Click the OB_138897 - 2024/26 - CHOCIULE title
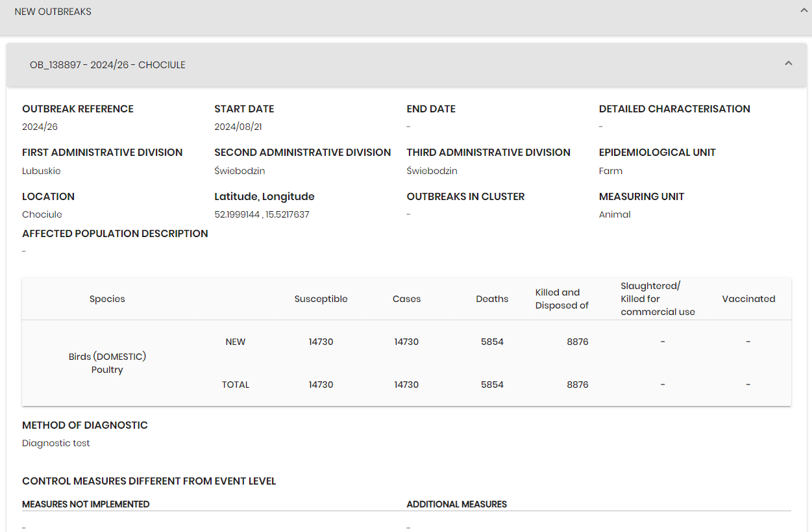The image size is (812, 532). 108,65
